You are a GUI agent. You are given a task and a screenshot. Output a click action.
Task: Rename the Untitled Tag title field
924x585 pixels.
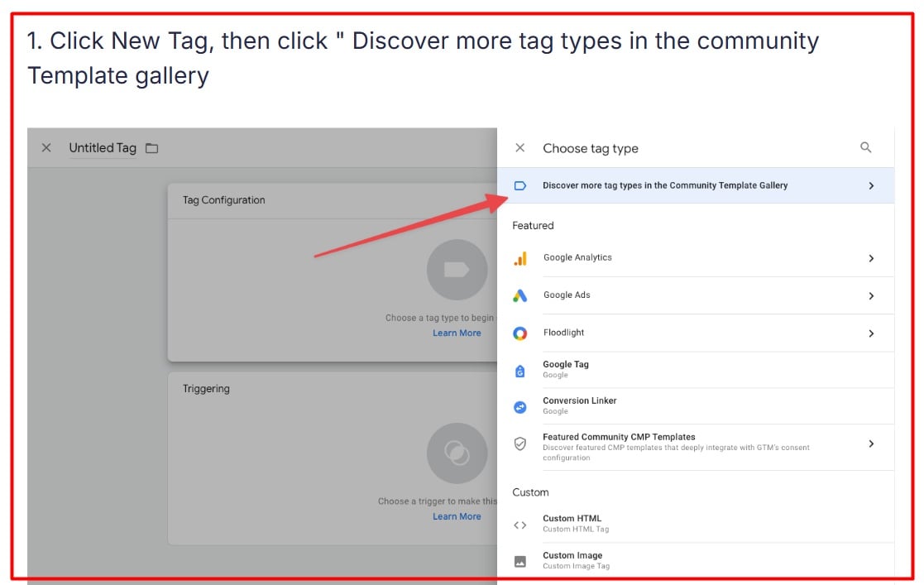(103, 148)
